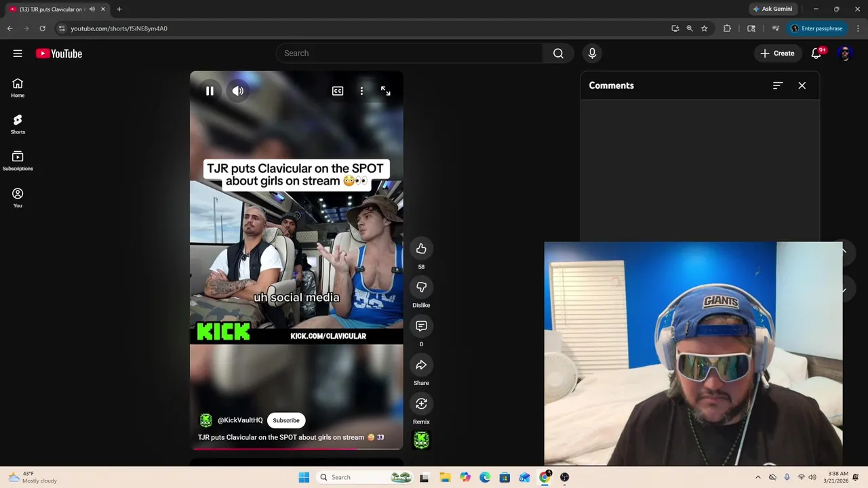Image resolution: width=868 pixels, height=488 pixels.
Task: Open a new Chrome tab
Action: [x=119, y=9]
